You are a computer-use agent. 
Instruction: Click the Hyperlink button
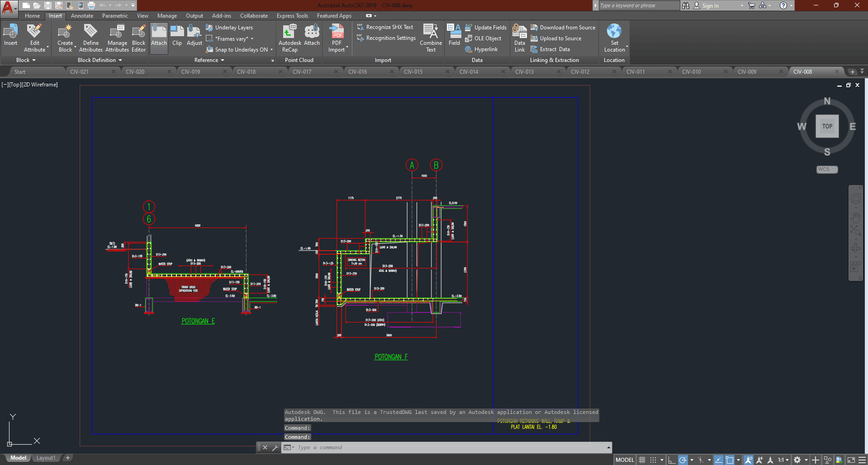pyautogui.click(x=485, y=49)
